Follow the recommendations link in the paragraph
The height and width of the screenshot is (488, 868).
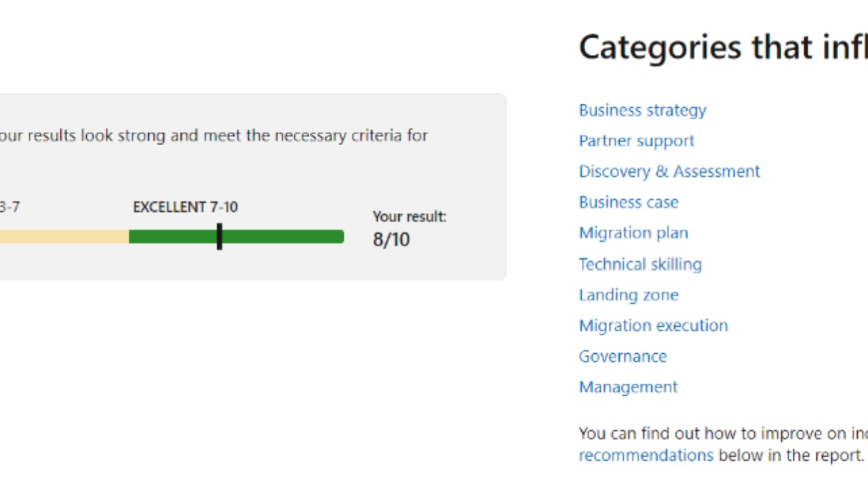(x=646, y=455)
